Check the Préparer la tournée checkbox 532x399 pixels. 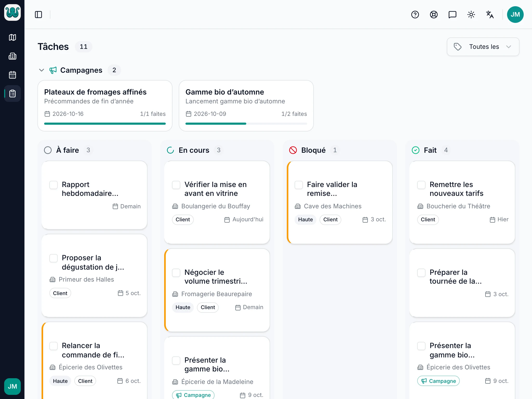[421, 273]
